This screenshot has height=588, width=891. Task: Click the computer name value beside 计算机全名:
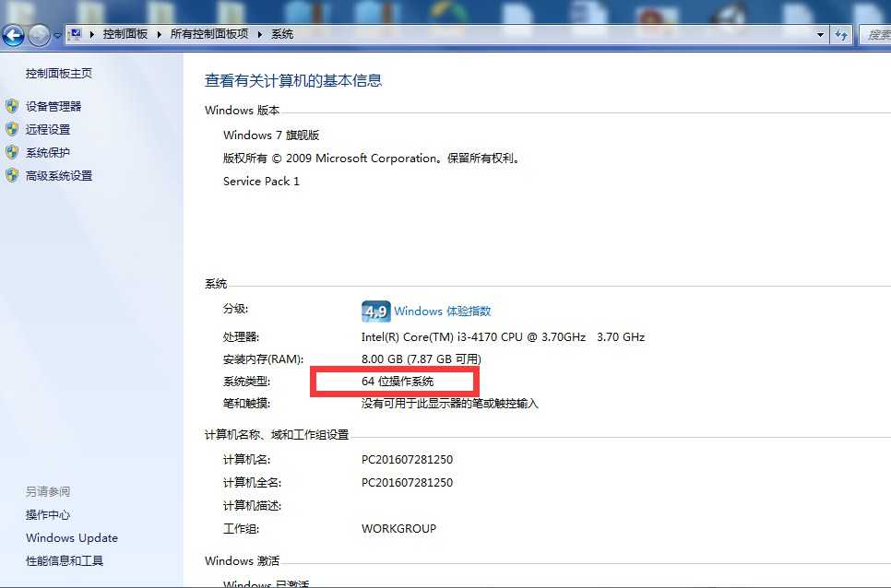407,482
